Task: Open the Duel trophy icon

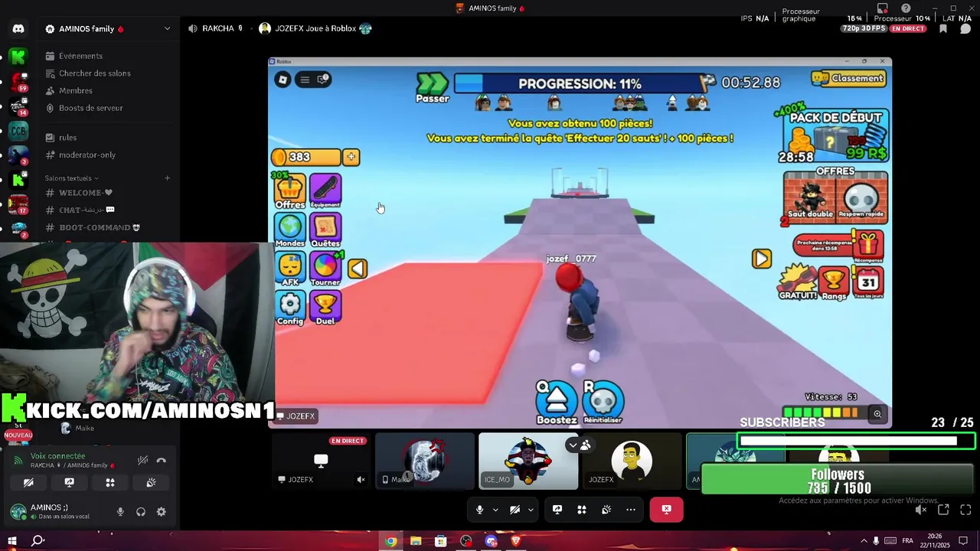Action: coord(325,308)
